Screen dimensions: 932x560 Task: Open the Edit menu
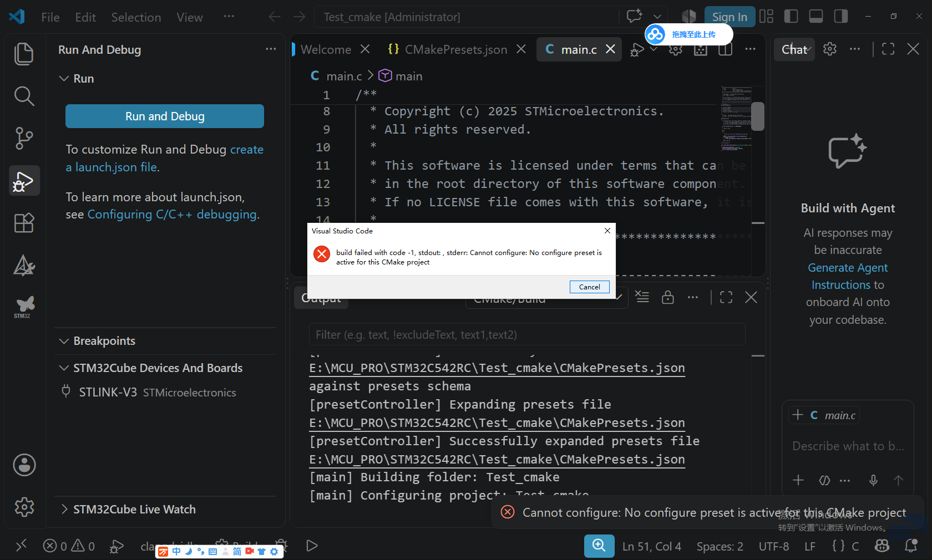[x=85, y=17]
